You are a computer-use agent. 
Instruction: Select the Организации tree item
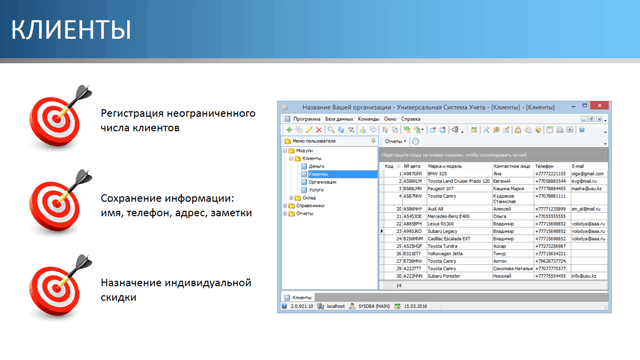pos(322,182)
